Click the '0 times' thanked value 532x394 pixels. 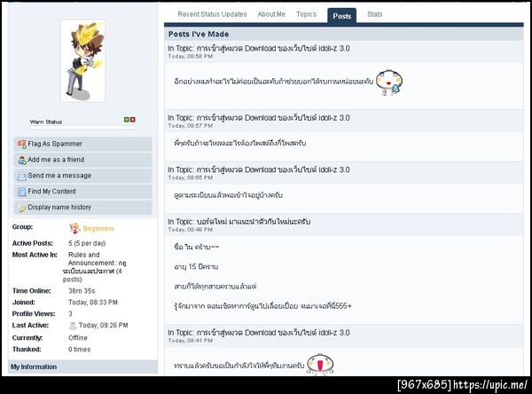pos(80,350)
